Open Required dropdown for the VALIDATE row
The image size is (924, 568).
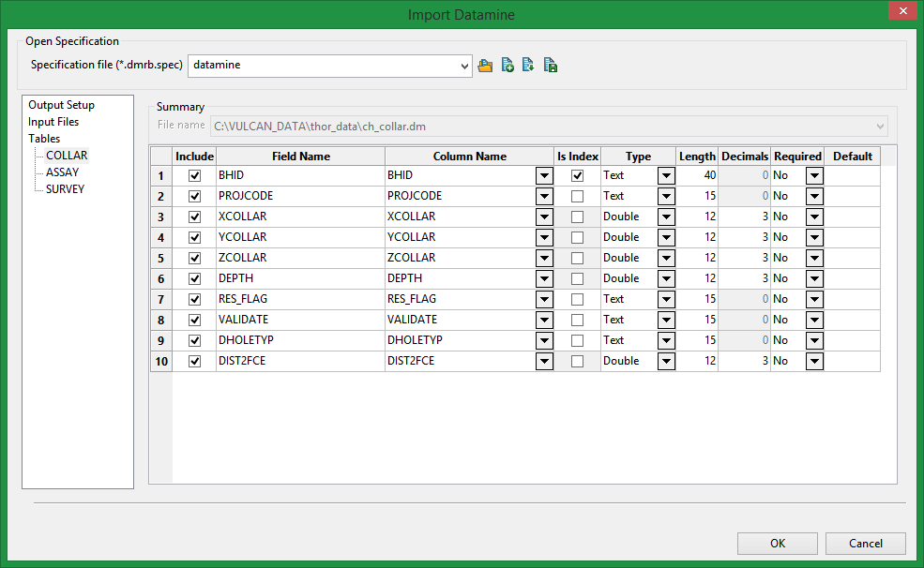click(x=814, y=320)
